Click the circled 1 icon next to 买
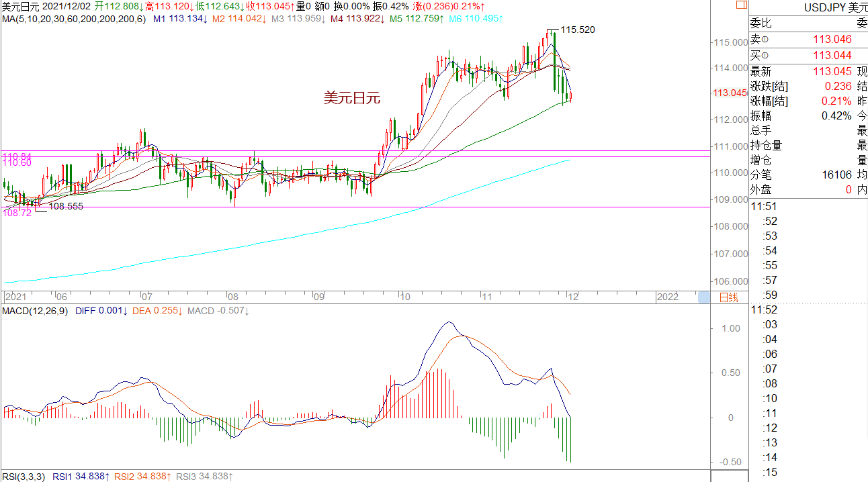 764,56
